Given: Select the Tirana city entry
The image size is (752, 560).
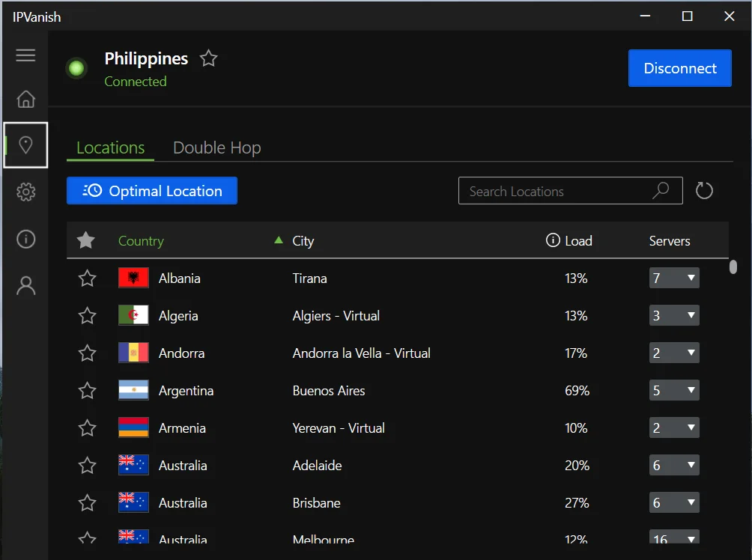Looking at the screenshot, I should pos(310,279).
